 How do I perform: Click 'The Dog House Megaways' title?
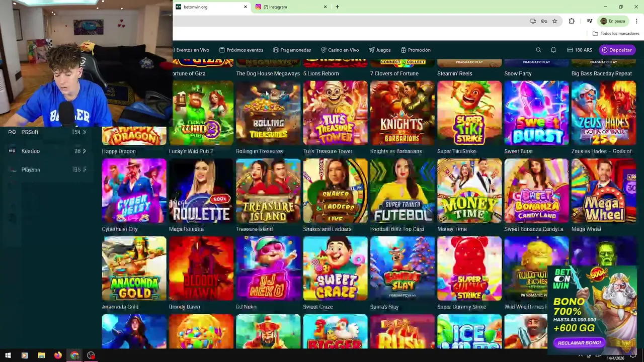tap(268, 73)
